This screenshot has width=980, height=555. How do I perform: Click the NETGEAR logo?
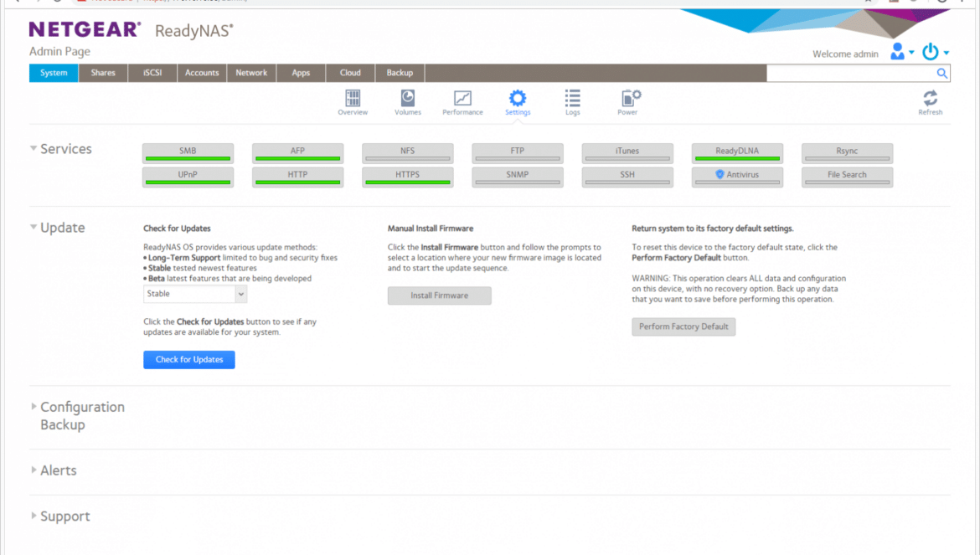click(x=85, y=29)
